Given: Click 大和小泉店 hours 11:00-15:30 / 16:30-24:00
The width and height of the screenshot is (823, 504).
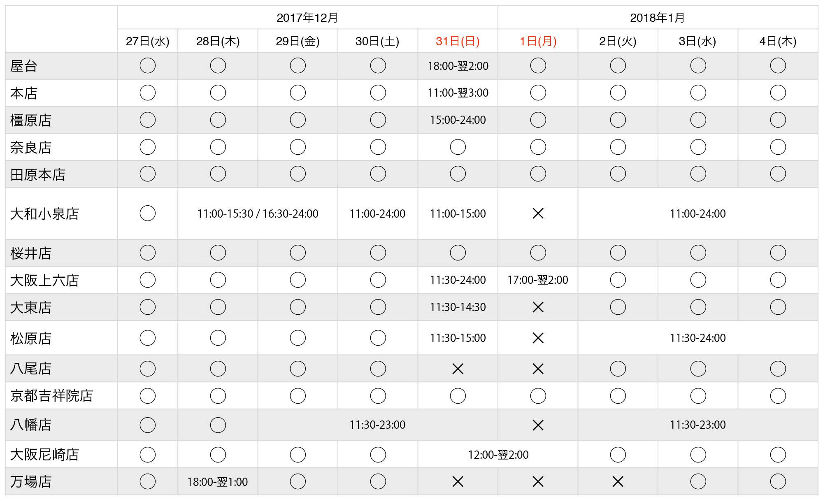Looking at the screenshot, I should point(258,214).
